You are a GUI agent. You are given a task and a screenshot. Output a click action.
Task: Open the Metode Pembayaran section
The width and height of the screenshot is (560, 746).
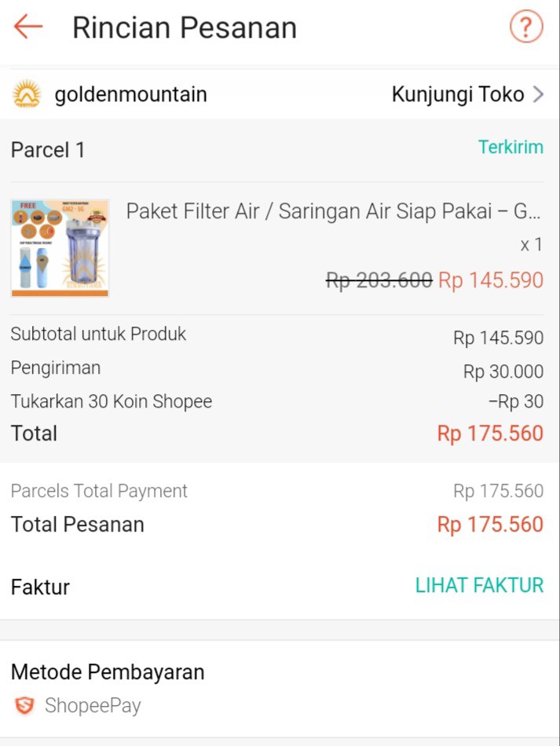coord(107,672)
